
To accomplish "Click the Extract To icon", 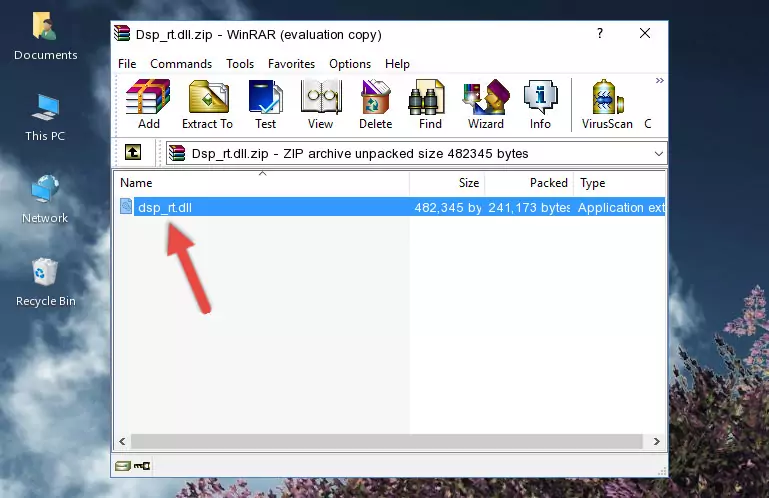I will 207,104.
